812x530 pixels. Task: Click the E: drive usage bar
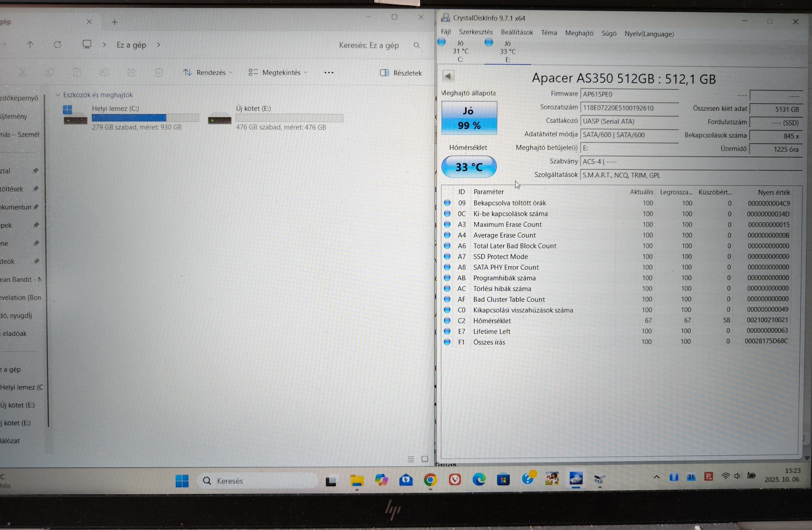click(x=289, y=118)
